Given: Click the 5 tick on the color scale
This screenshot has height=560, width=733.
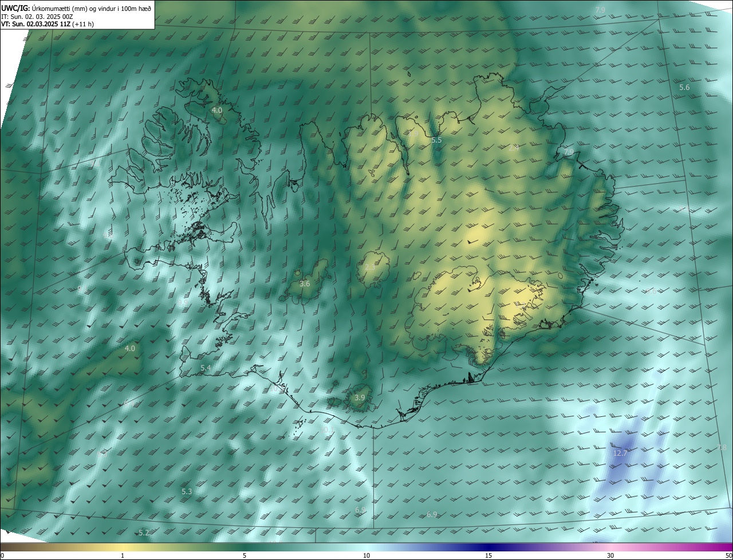Looking at the screenshot, I should (x=245, y=555).
